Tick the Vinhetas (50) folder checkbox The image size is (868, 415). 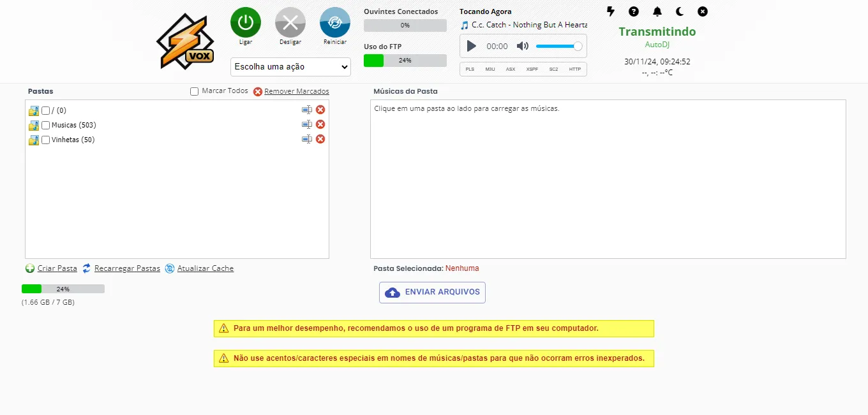click(x=45, y=140)
